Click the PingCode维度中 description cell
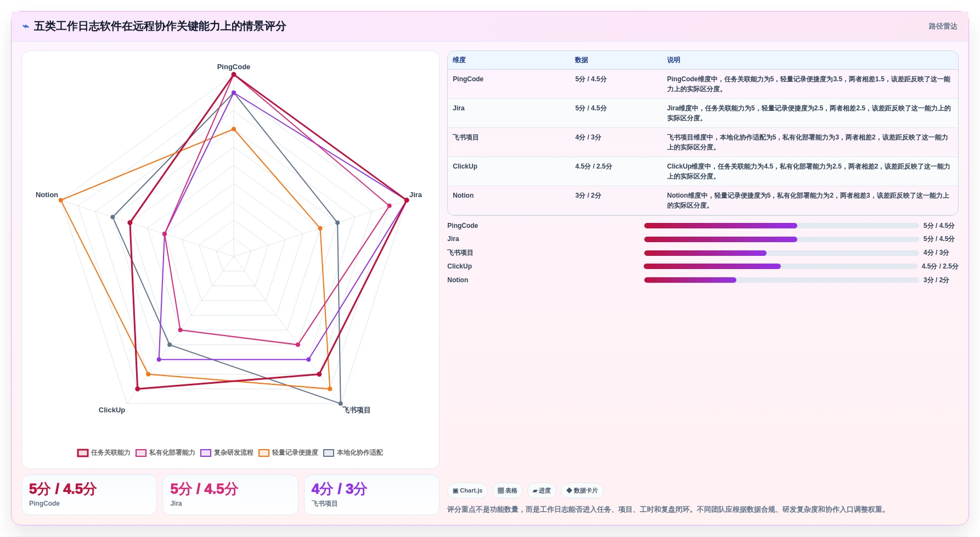 point(809,84)
